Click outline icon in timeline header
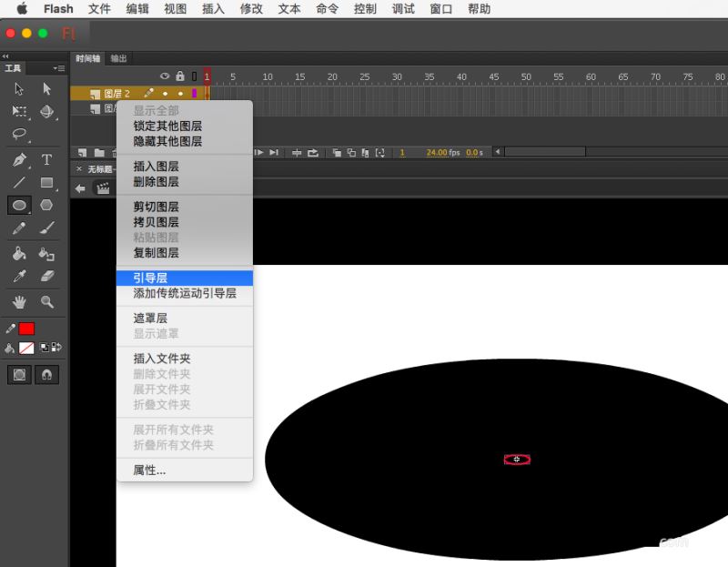Image resolution: width=728 pixels, height=567 pixels. [195, 76]
